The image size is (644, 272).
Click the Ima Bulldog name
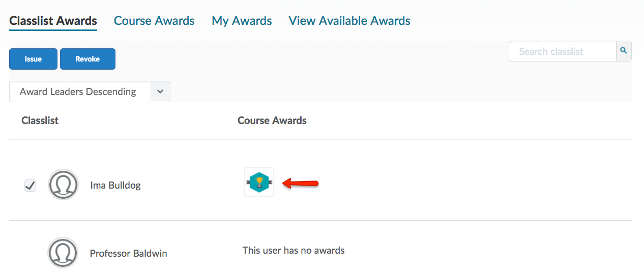(x=115, y=185)
